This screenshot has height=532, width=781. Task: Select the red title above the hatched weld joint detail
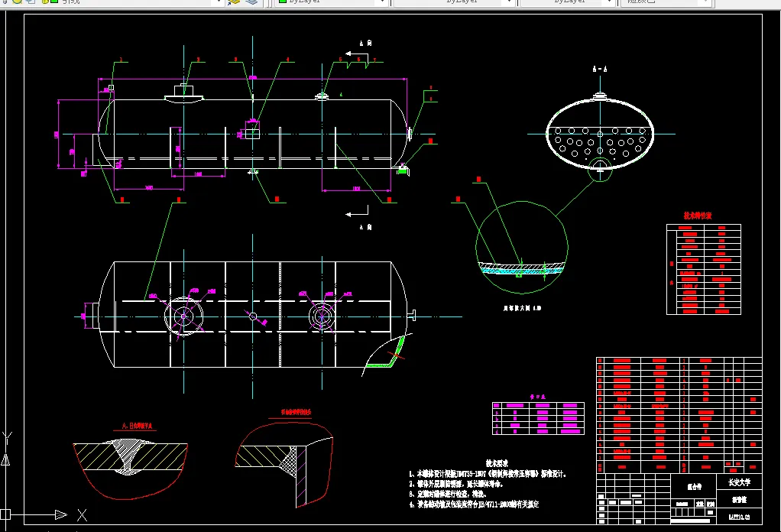(137, 426)
